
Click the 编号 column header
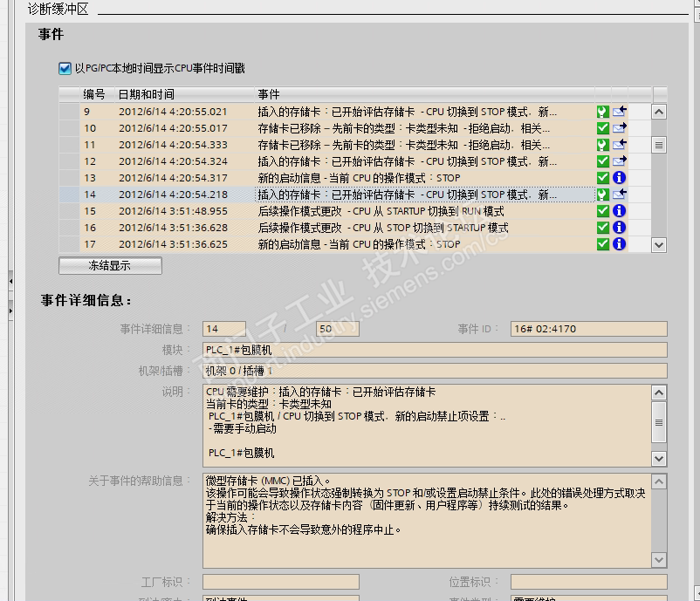tap(98, 94)
